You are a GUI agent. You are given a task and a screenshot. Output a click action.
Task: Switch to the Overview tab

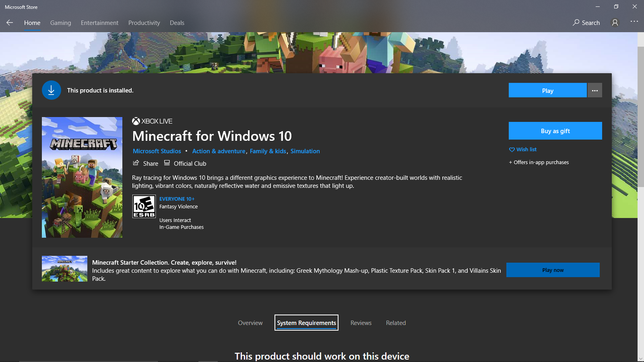click(x=250, y=323)
